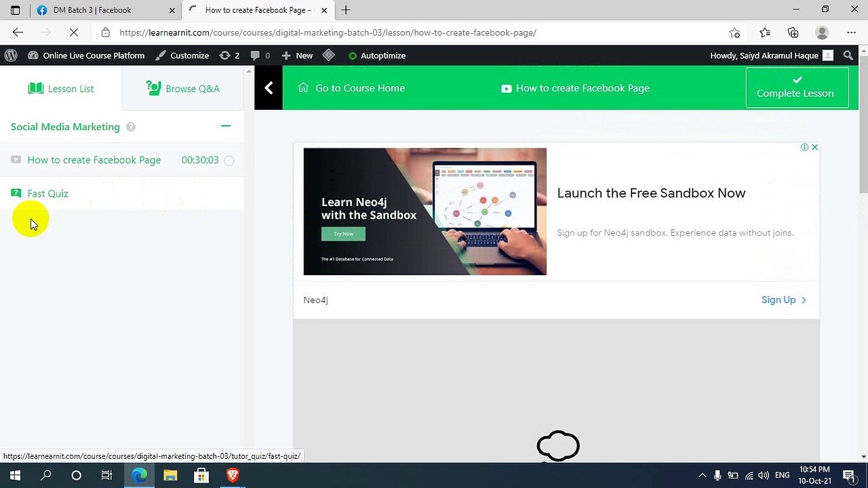The width and height of the screenshot is (868, 488).
Task: Close the DM Batch 3 Facebook tab
Action: tap(172, 10)
